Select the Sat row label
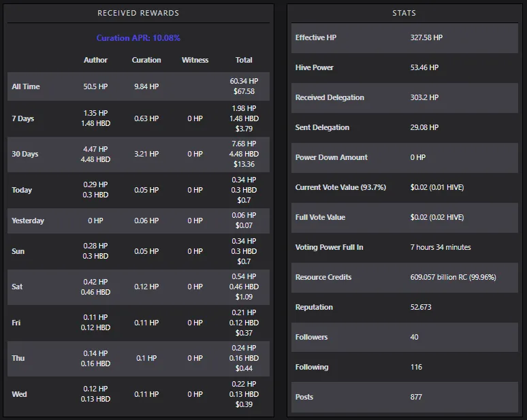The image size is (527, 420). pyautogui.click(x=17, y=287)
